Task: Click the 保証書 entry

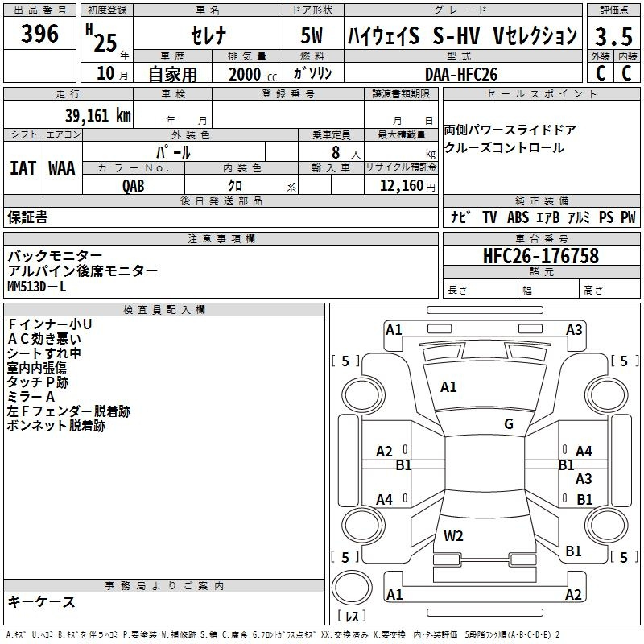Action: (27, 217)
